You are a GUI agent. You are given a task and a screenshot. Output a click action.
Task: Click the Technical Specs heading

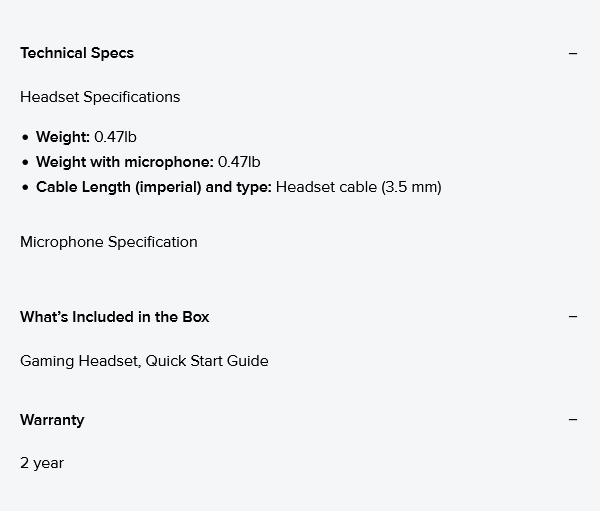(x=77, y=53)
